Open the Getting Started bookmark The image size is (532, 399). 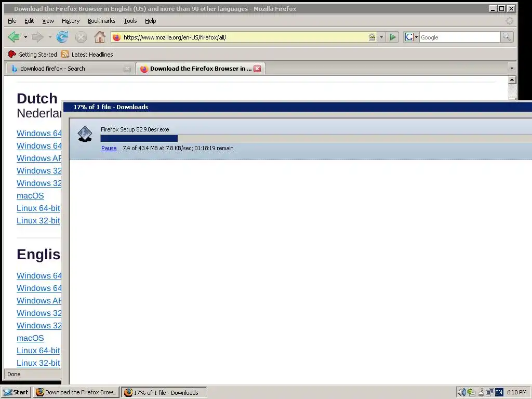[x=32, y=54]
